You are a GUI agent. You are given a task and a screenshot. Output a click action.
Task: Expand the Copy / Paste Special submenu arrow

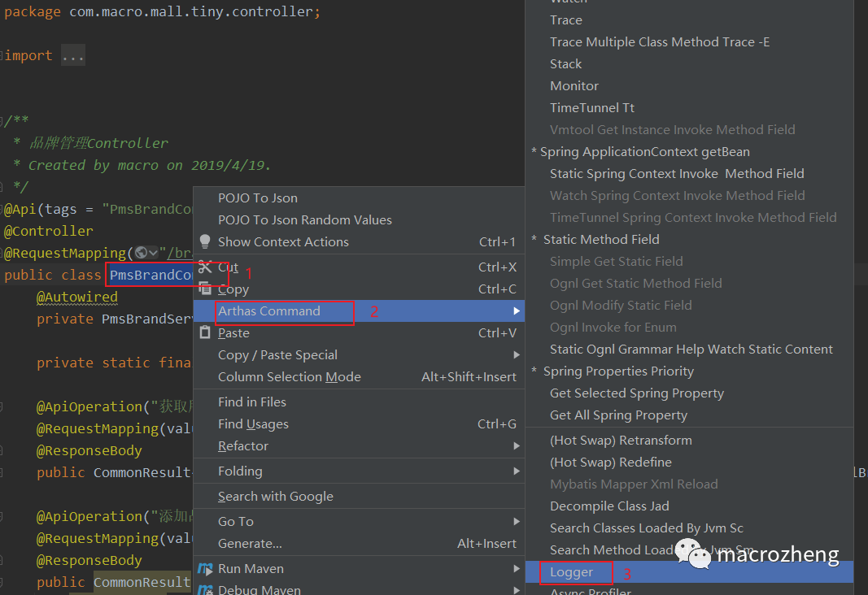coord(516,354)
